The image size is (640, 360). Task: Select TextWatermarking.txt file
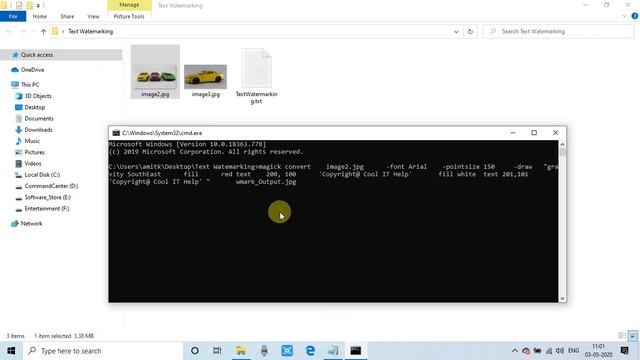click(256, 76)
